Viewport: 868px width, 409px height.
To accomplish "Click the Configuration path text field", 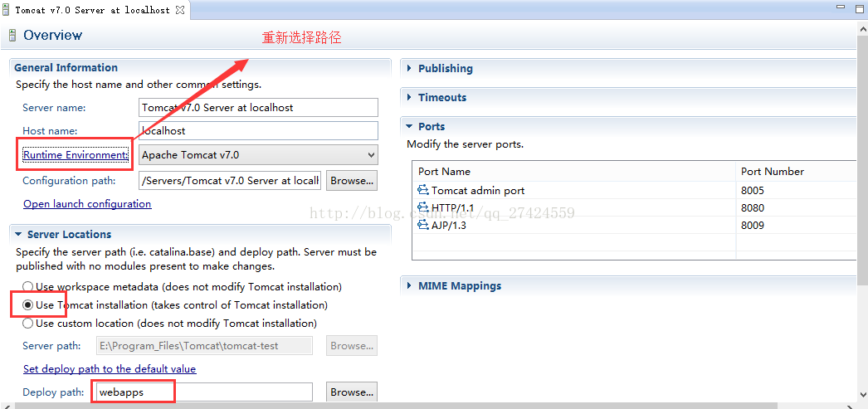I will coord(230,180).
